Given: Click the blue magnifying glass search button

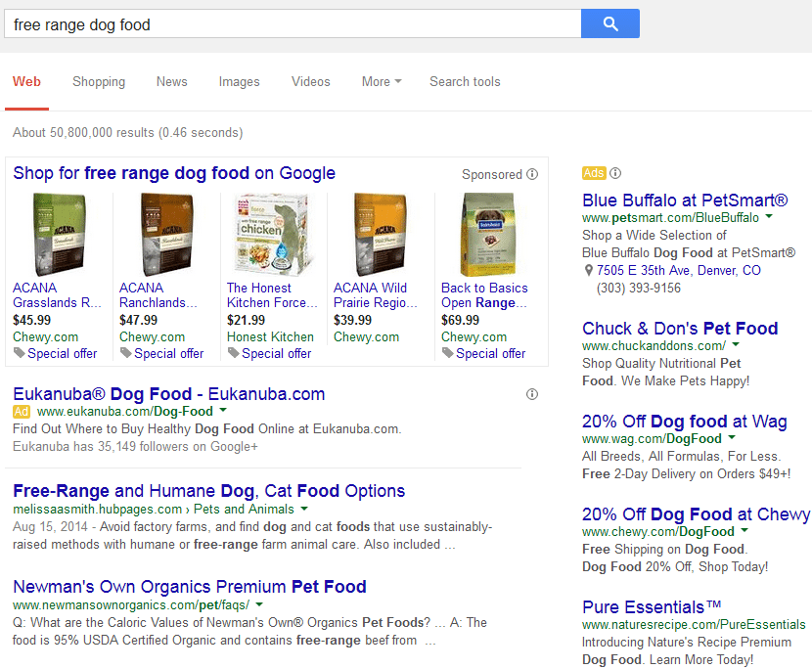Looking at the screenshot, I should point(610,23).
